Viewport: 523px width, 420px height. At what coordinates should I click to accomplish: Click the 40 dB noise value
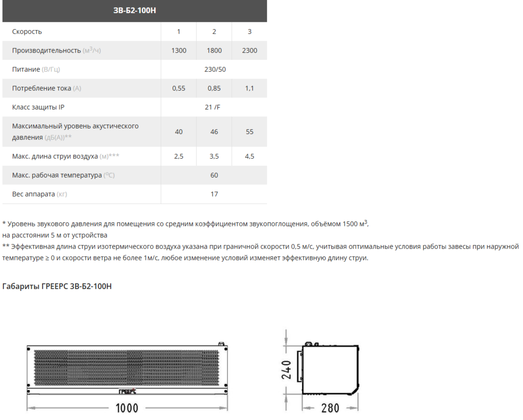[179, 132]
